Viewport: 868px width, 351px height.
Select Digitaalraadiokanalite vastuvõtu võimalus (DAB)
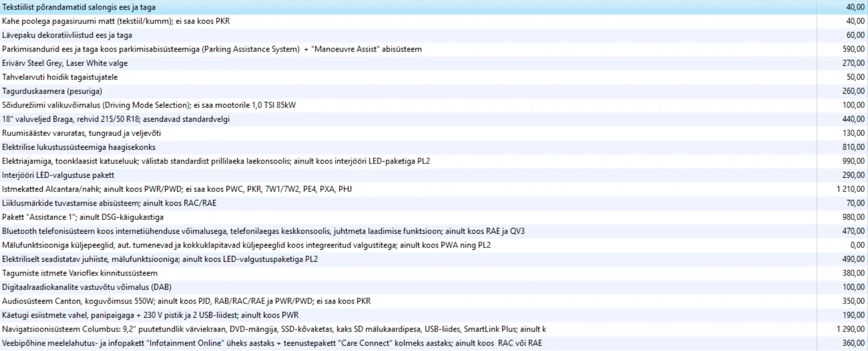coord(87,287)
